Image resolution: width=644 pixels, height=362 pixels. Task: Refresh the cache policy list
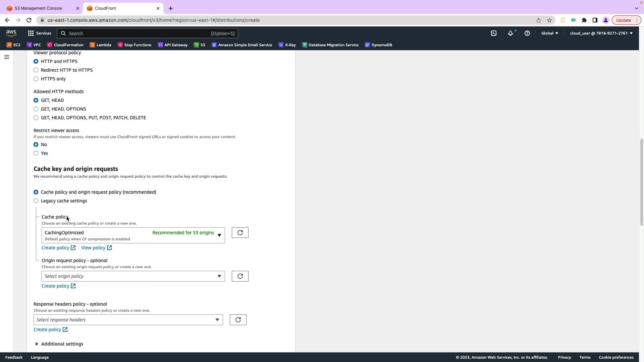(240, 233)
